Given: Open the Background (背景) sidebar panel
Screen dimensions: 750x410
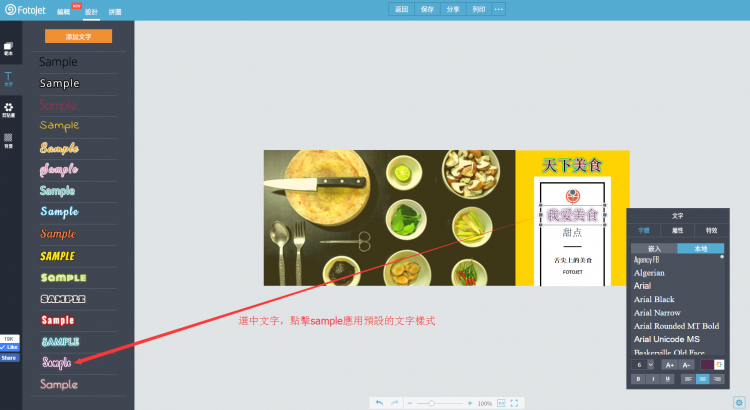Looking at the screenshot, I should click(x=9, y=140).
